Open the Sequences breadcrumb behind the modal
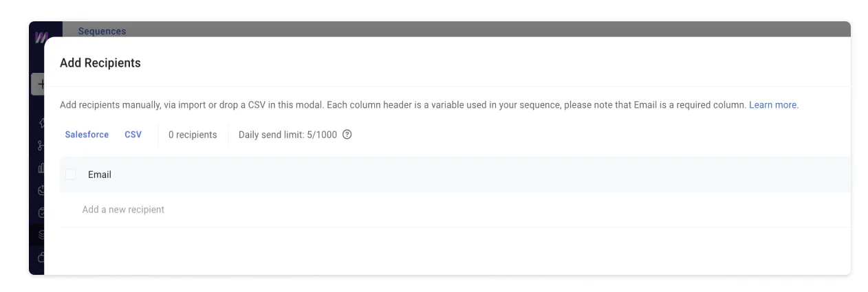The image size is (868, 292). coord(102,31)
